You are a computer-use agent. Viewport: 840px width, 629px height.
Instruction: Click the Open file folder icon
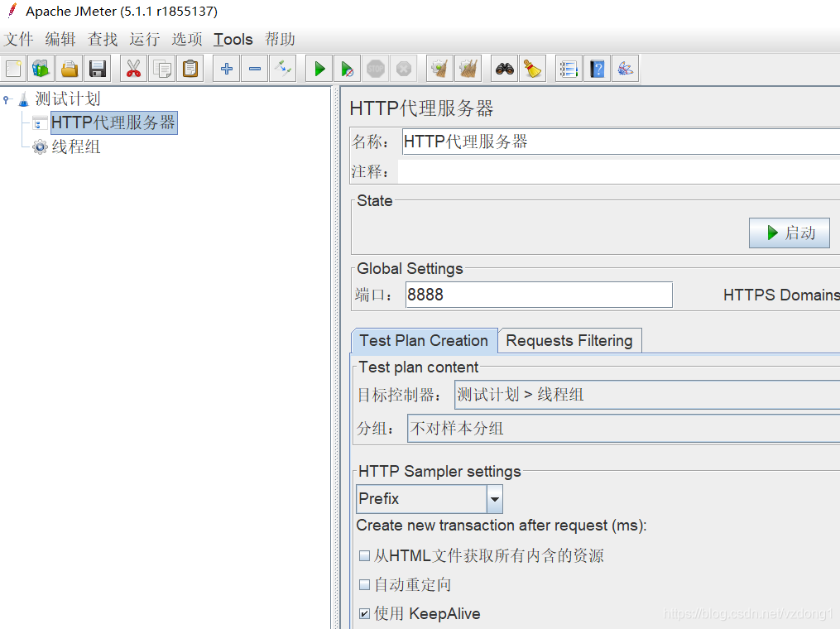click(70, 69)
